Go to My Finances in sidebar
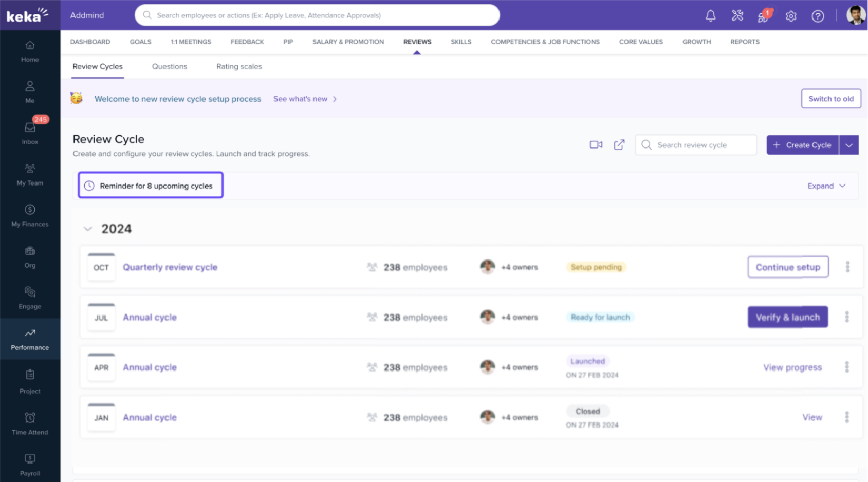868x482 pixels. pyautogui.click(x=30, y=215)
